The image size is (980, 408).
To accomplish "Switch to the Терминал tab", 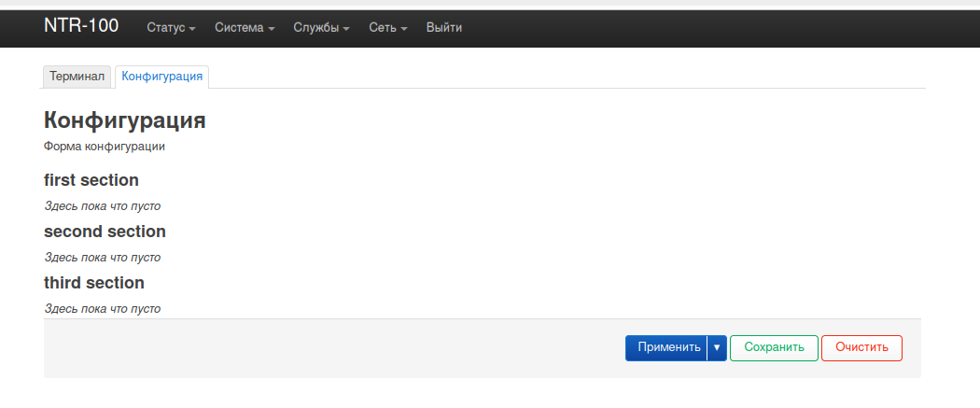I will tap(77, 77).
